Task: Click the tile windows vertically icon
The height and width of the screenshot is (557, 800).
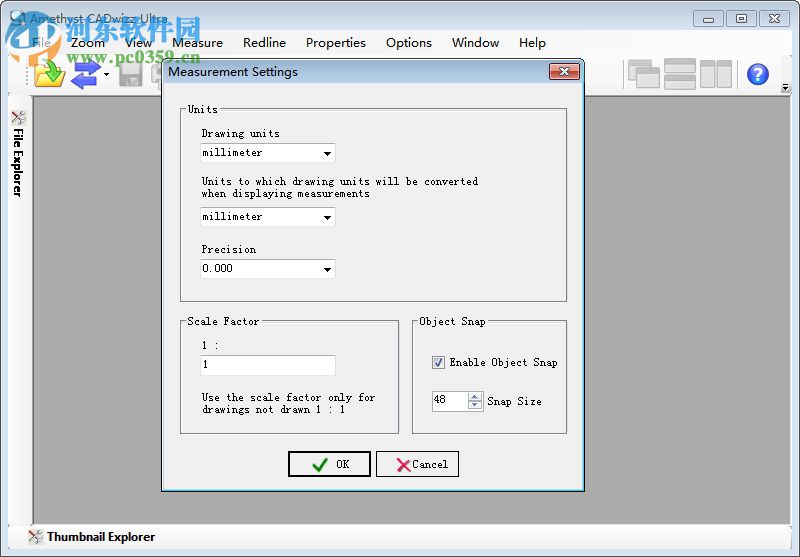Action: [x=716, y=74]
